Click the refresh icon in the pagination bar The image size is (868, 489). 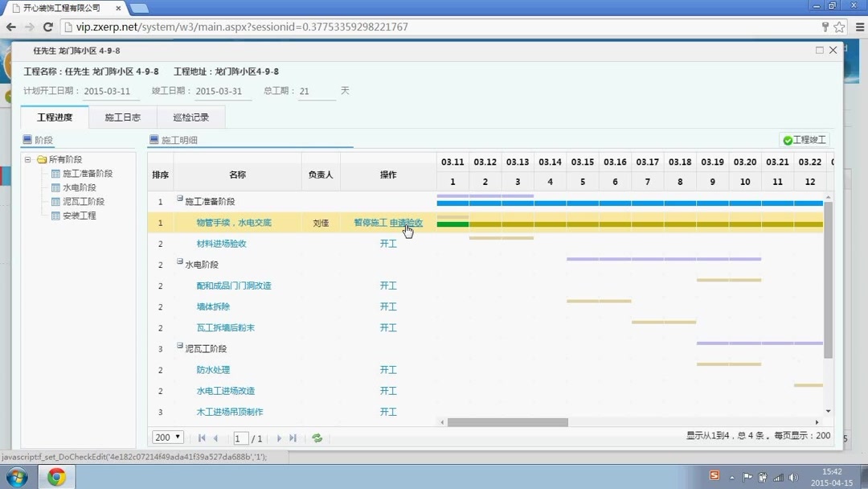click(317, 438)
